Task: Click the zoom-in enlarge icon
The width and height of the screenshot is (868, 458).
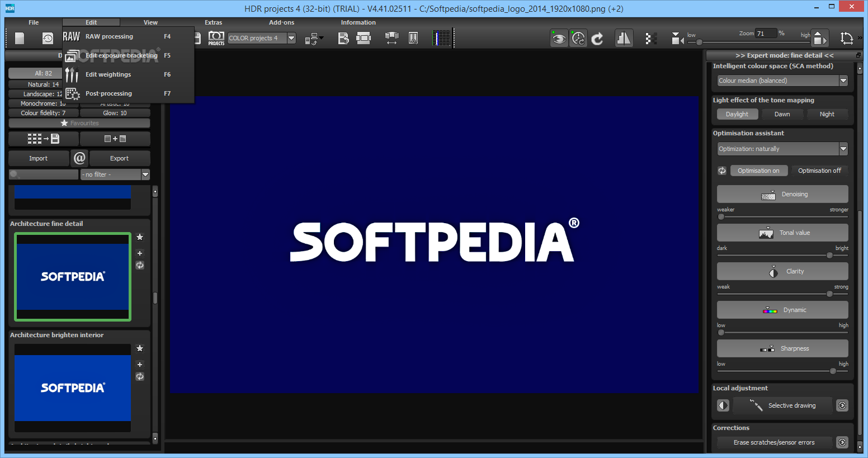Action: point(820,39)
